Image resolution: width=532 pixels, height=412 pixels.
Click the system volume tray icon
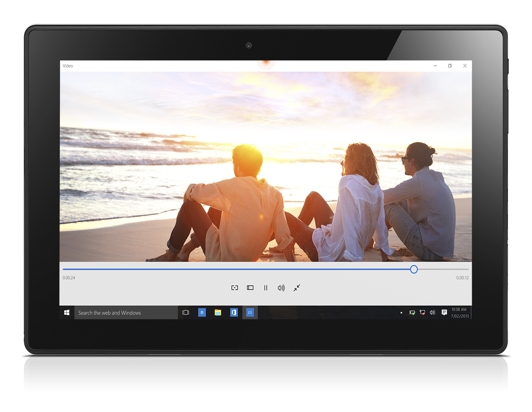pos(432,313)
